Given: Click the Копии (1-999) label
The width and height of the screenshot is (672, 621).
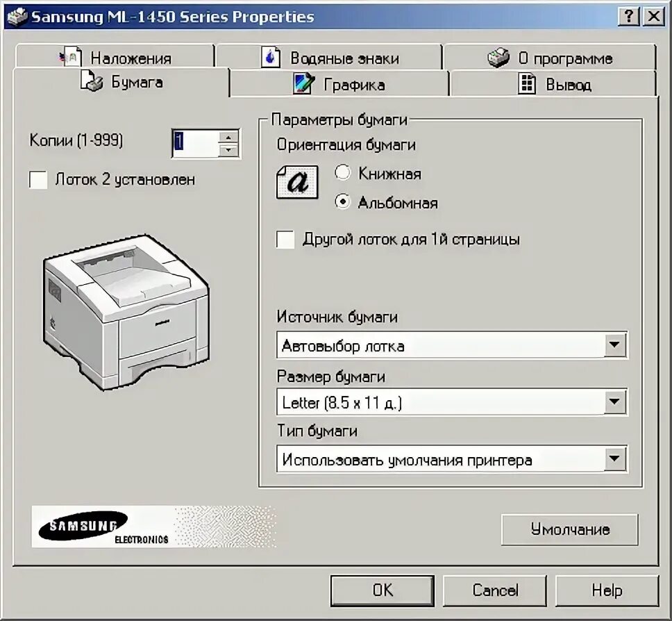Looking at the screenshot, I should (76, 140).
